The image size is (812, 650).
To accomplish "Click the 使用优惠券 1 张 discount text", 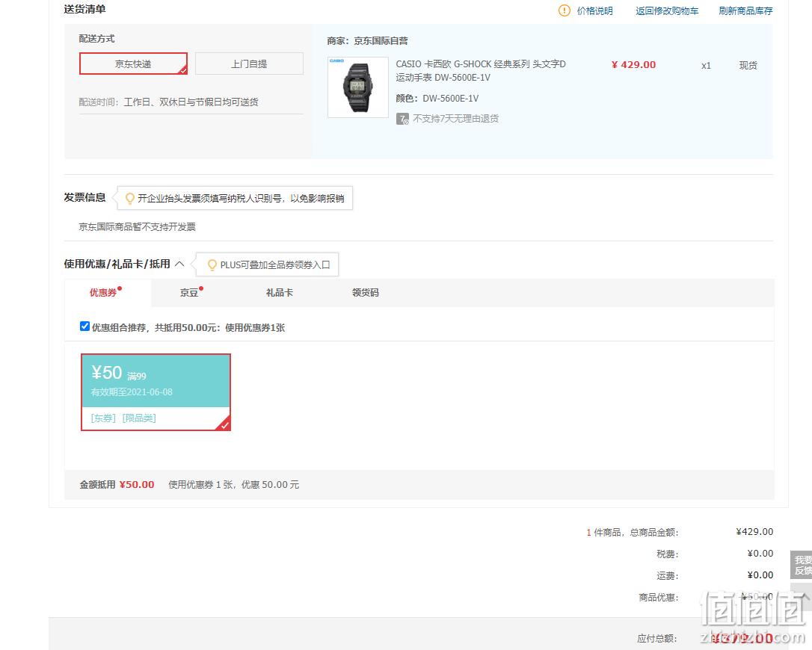I will click(x=233, y=484).
